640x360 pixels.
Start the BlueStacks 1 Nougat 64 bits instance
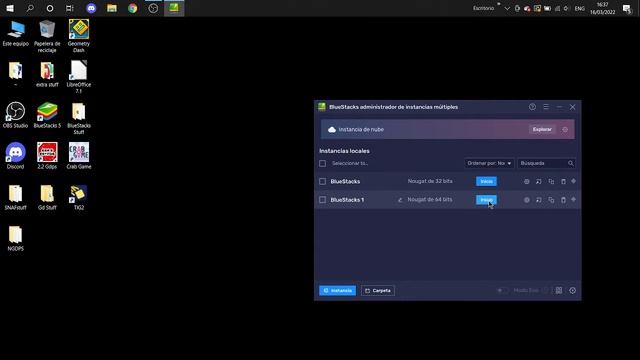pos(486,200)
